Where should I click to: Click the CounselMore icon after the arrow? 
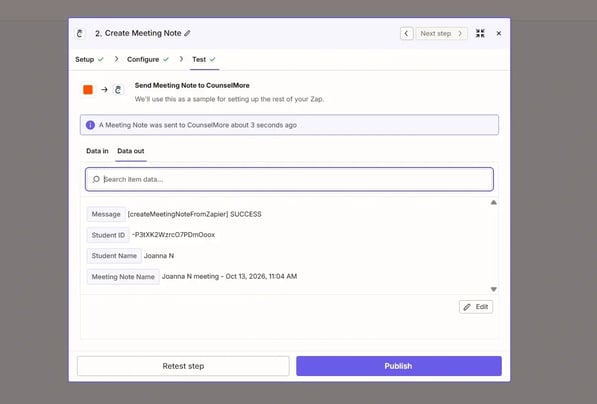pos(118,89)
